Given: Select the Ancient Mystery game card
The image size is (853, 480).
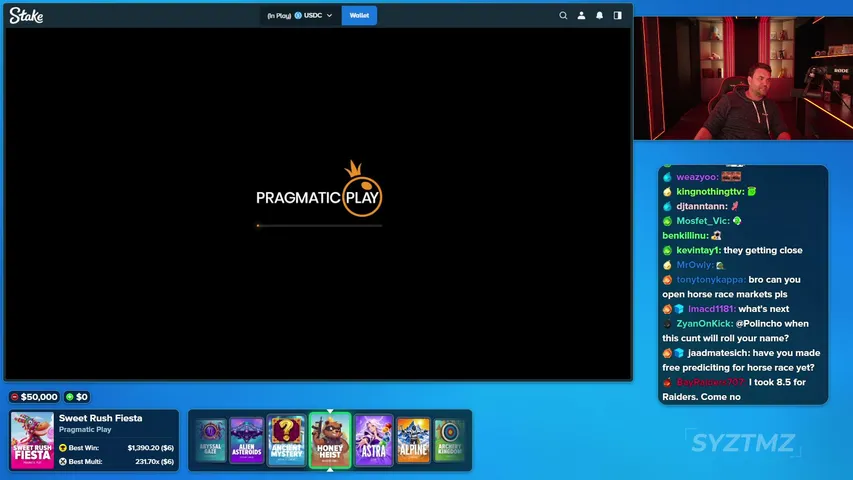Looking at the screenshot, I should point(286,440).
